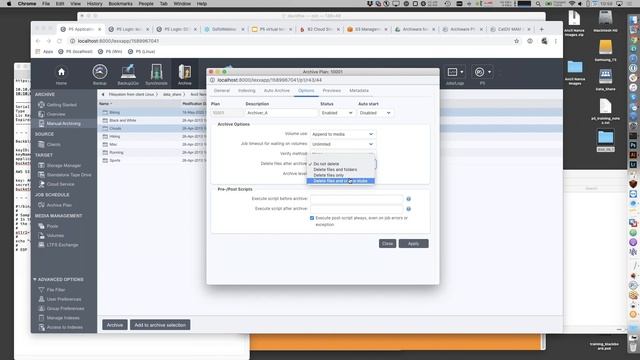Switch to the General tab

pos(222,91)
